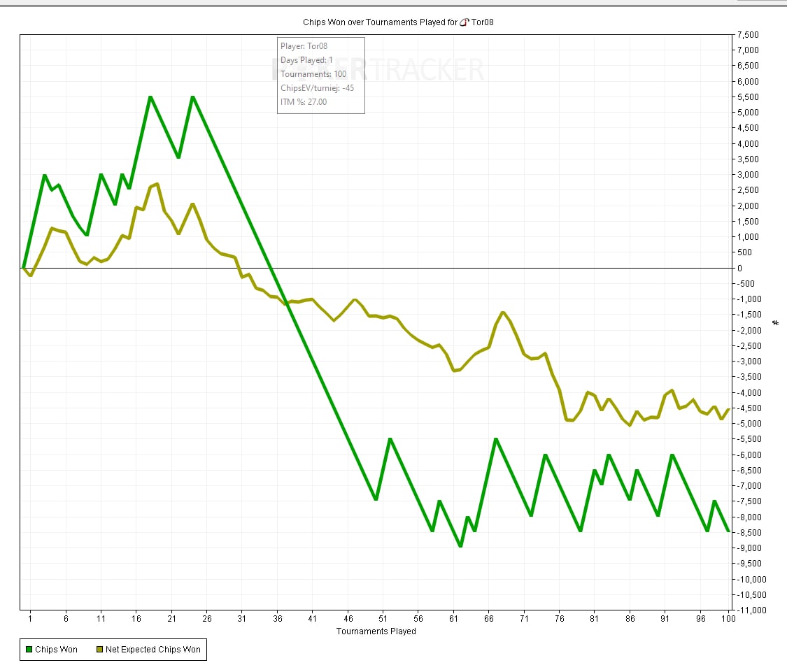Click the 7,500 value on y-axis
The height and width of the screenshot is (672, 787).
pyautogui.click(x=748, y=35)
